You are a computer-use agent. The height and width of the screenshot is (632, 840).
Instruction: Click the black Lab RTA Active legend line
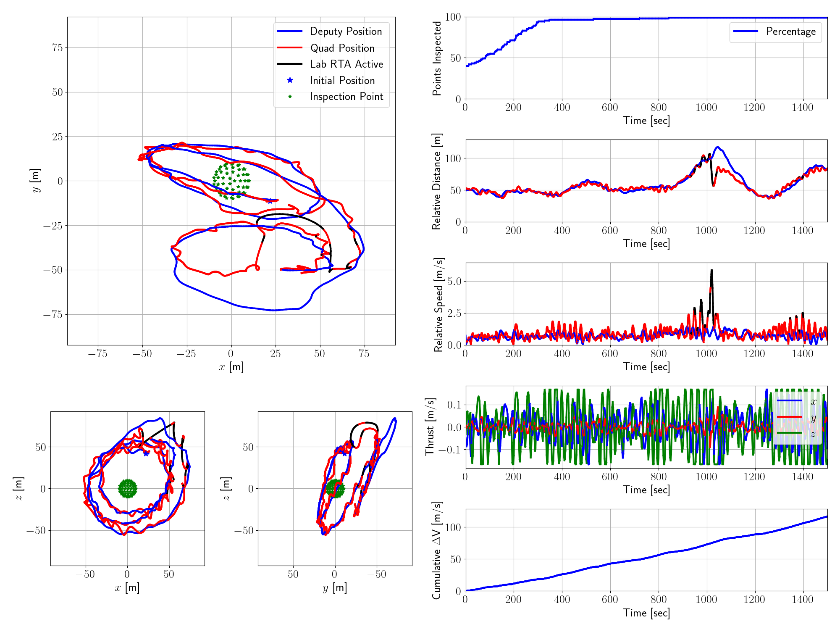[x=290, y=64]
